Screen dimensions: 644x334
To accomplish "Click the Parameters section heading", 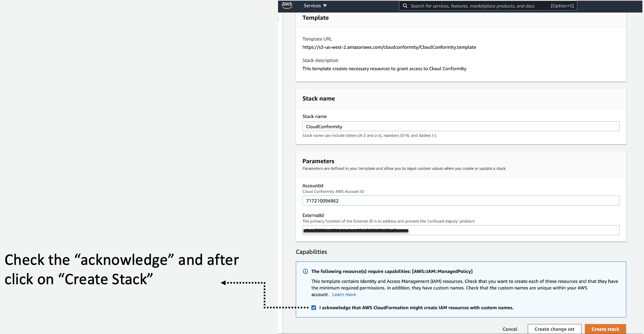I will [318, 161].
